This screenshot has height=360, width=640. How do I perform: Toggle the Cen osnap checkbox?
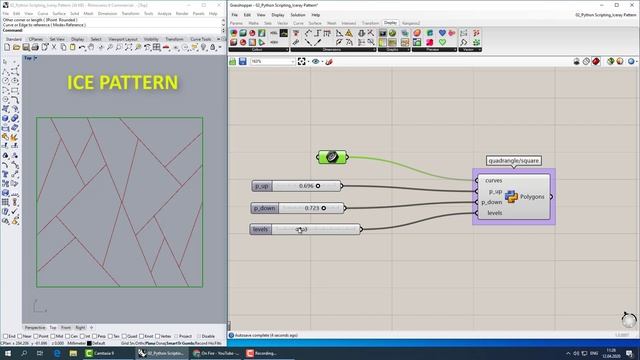68,336
